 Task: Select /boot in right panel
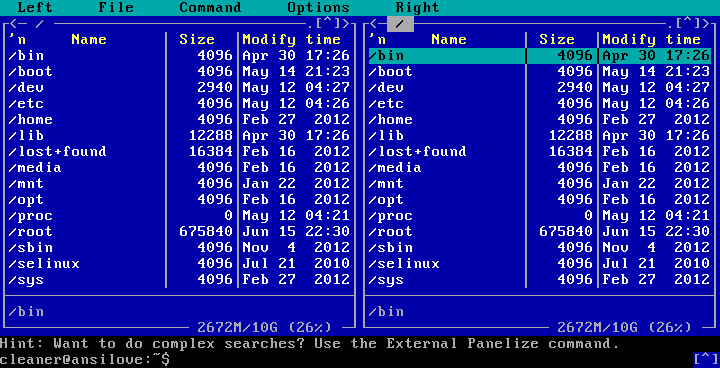(540, 72)
